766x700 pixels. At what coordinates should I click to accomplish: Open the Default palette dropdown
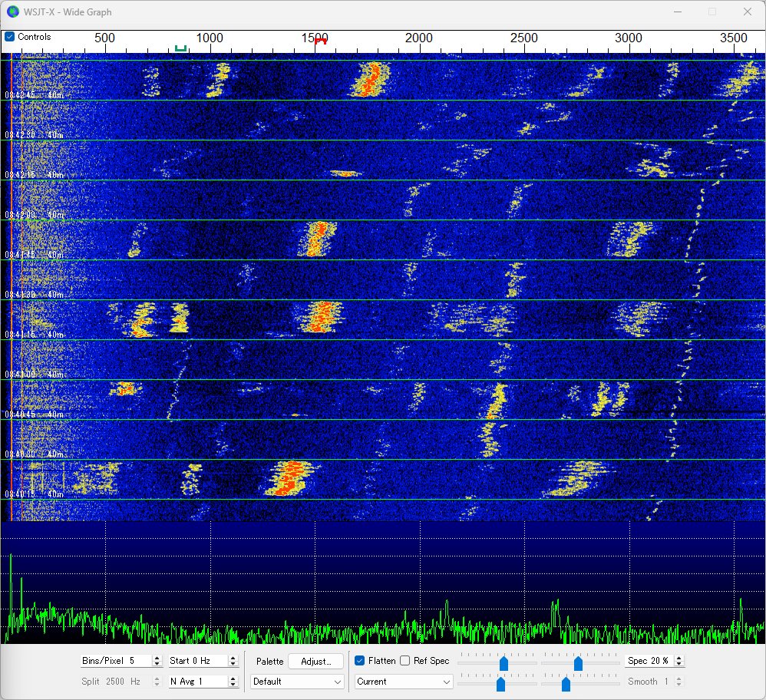pos(297,682)
